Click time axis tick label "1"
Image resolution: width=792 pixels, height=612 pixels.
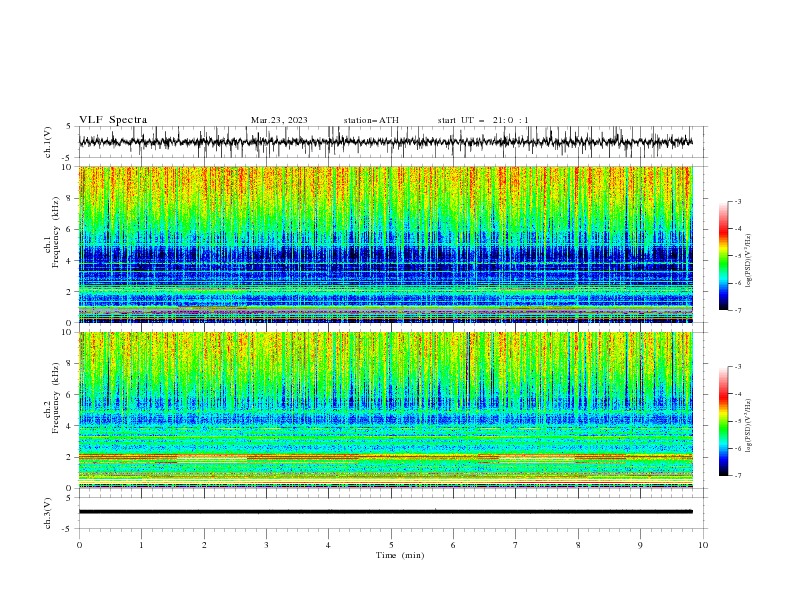point(141,545)
